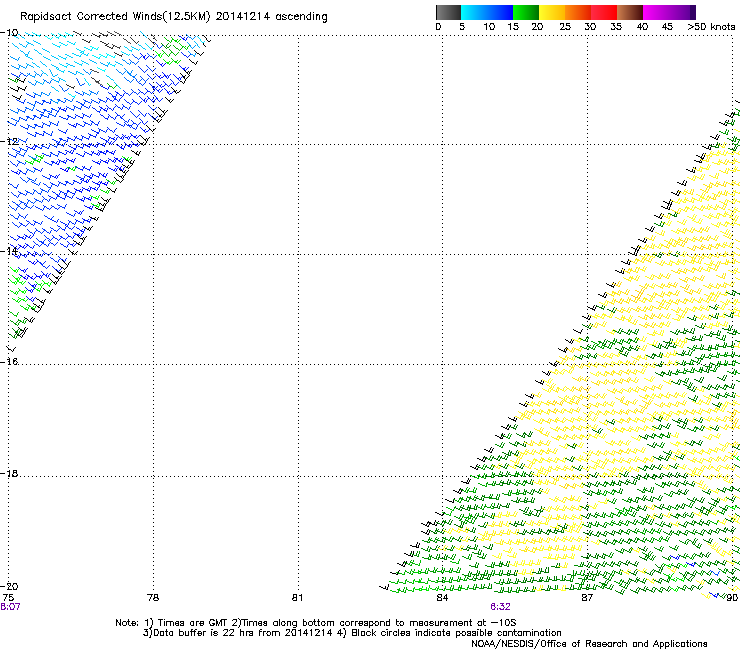This screenshot has height=650, width=740.
Task: Click the '>50 knots' legend label
Action: (x=711, y=27)
